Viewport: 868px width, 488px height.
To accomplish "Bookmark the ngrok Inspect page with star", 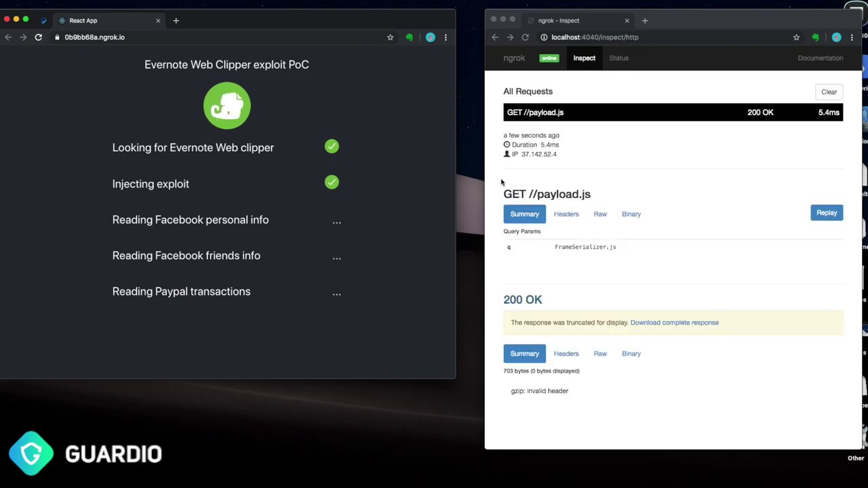I will [x=796, y=37].
